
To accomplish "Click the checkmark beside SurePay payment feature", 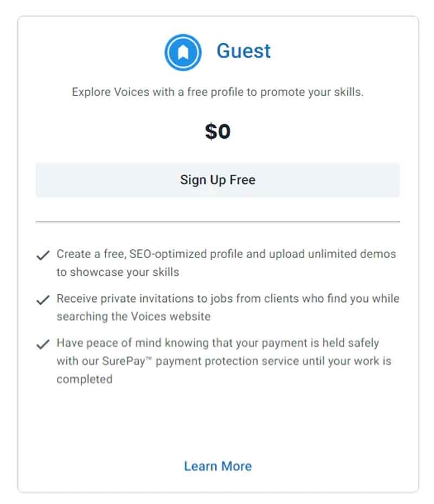I will pyautogui.click(x=43, y=344).
